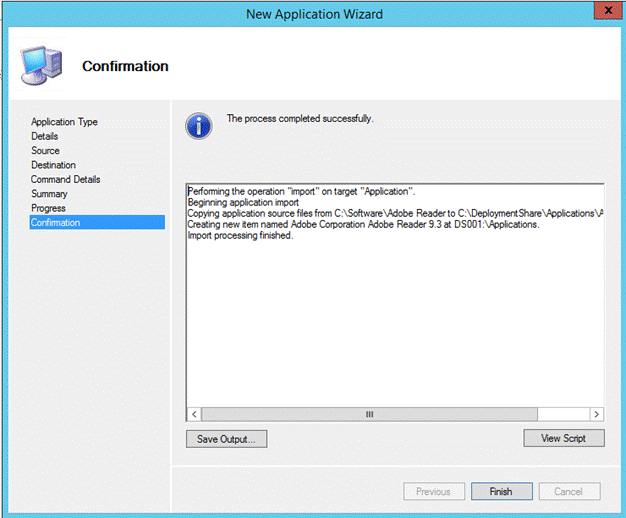Select Application Type step in sidebar
The width and height of the screenshot is (626, 518).
(64, 122)
